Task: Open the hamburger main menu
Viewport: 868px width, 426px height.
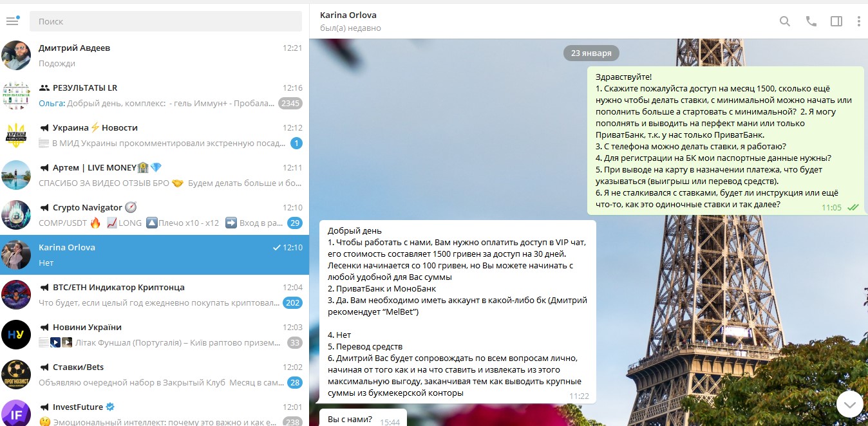Action: tap(12, 21)
